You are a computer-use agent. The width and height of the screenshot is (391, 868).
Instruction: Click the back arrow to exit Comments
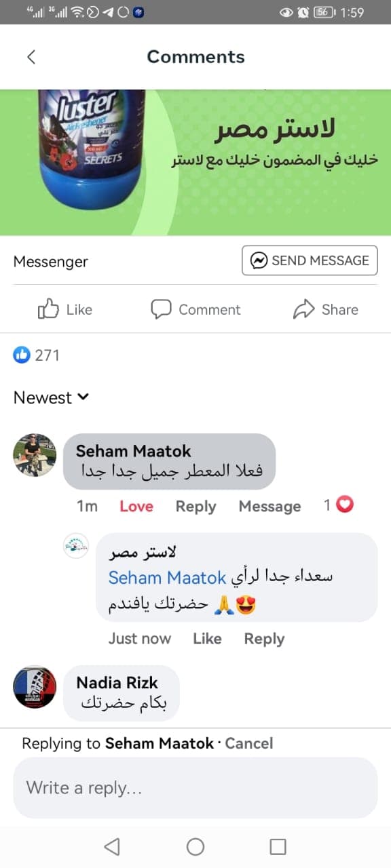[31, 57]
